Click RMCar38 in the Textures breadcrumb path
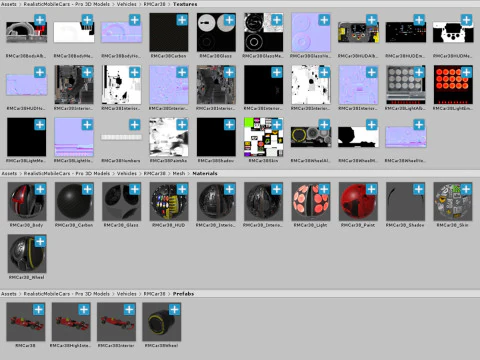The height and width of the screenshot is (360, 480). (x=154, y=4)
